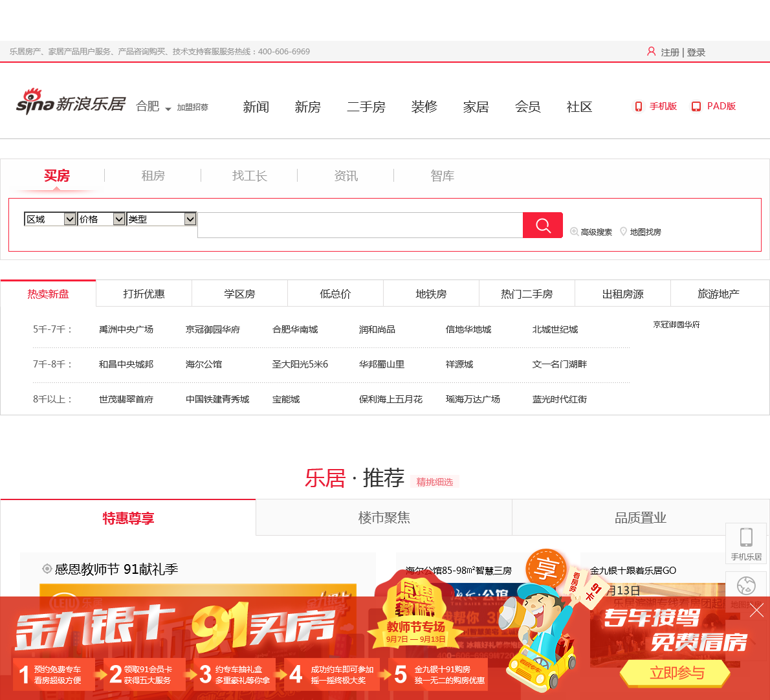Open 家居 in the main navigation
Screen dimensions: 770x700
tap(476, 107)
